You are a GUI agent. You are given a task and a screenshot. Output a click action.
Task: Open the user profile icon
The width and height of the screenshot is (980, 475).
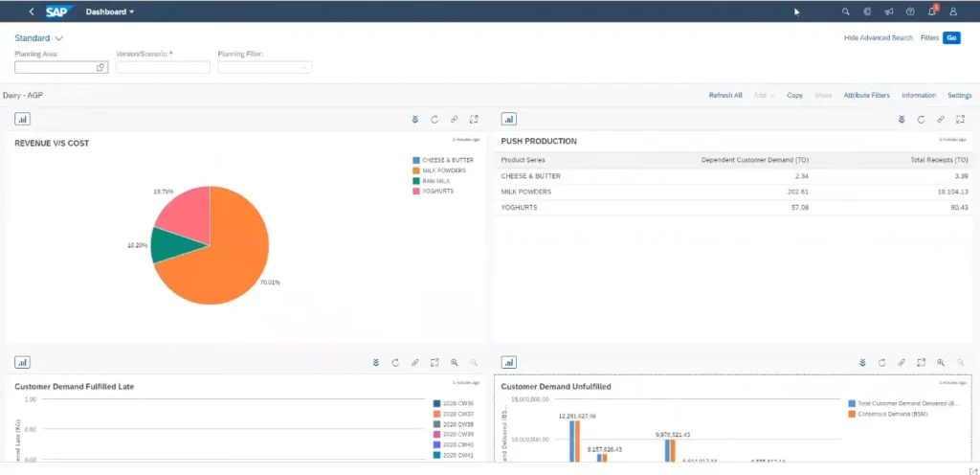953,11
